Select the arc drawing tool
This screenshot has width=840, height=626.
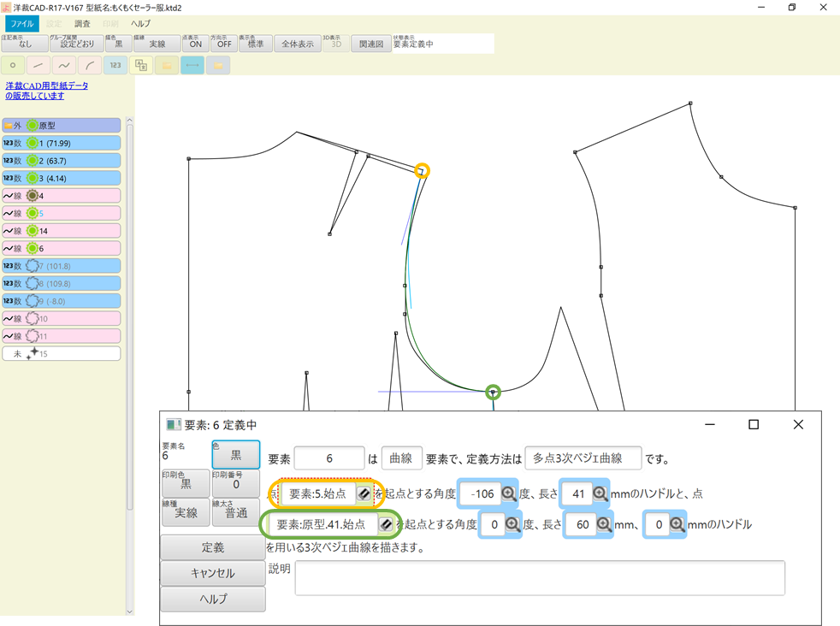coord(89,65)
